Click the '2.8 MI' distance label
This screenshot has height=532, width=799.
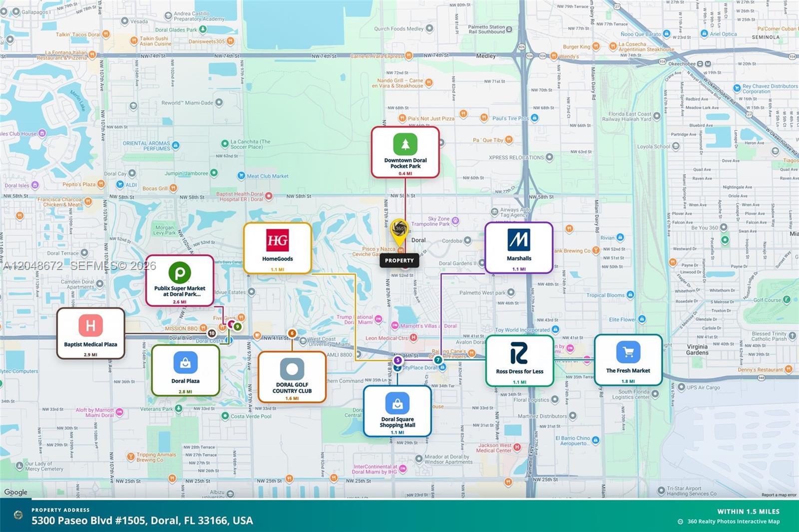185,392
